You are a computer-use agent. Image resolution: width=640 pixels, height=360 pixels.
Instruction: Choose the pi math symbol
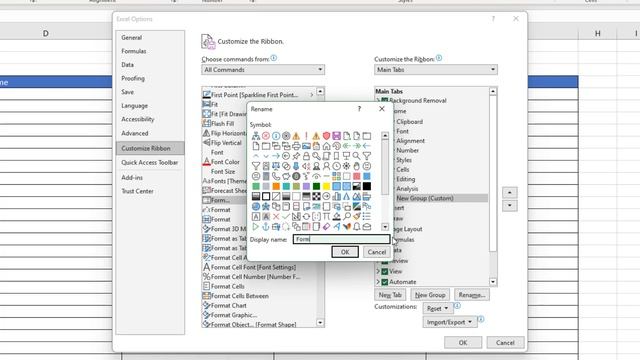point(326,216)
